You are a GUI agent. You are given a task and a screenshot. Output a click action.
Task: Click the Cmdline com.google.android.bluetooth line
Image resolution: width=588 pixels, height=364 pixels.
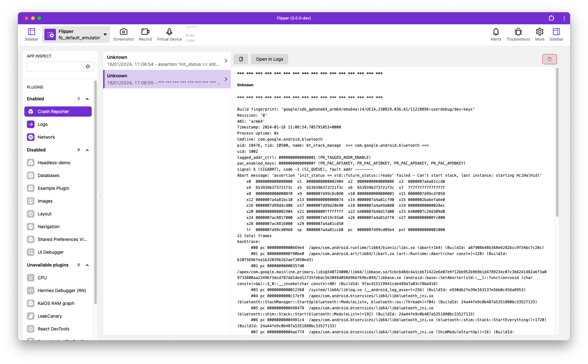(280, 139)
